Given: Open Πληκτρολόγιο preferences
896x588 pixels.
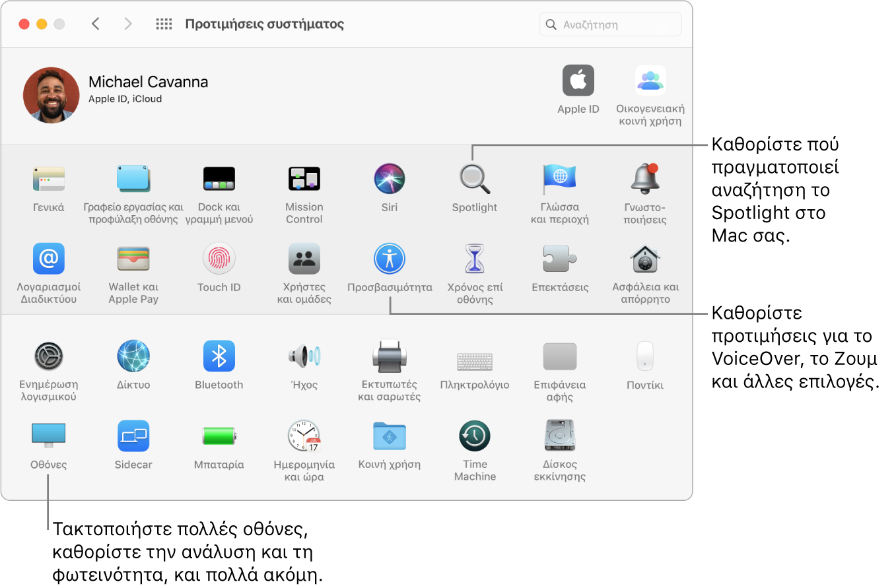Looking at the screenshot, I should (x=475, y=361).
